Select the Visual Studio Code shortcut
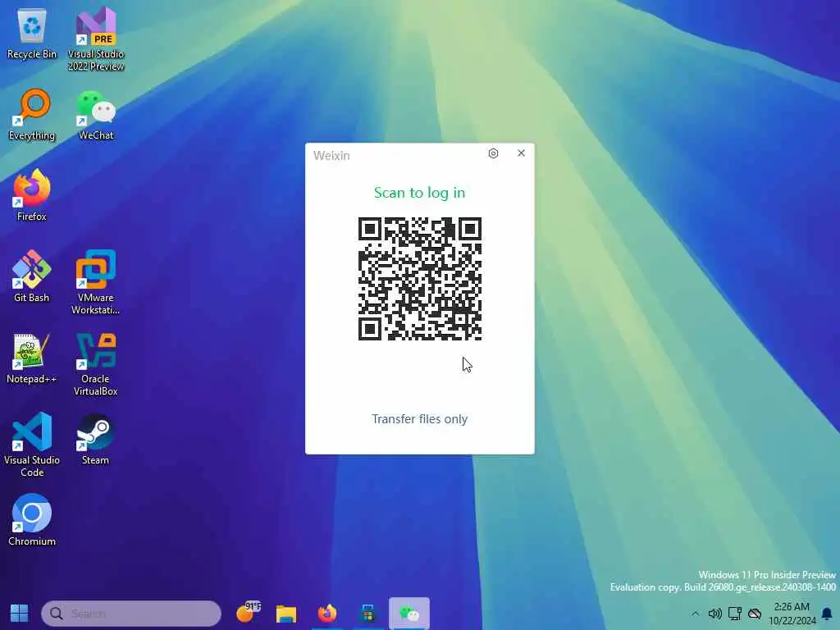The image size is (840, 630). (x=32, y=445)
